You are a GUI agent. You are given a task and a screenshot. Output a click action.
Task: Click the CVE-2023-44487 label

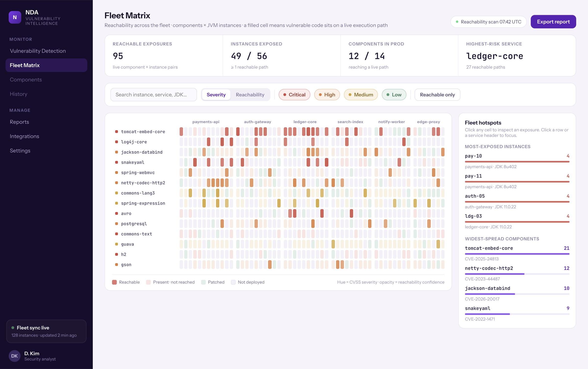482,279
